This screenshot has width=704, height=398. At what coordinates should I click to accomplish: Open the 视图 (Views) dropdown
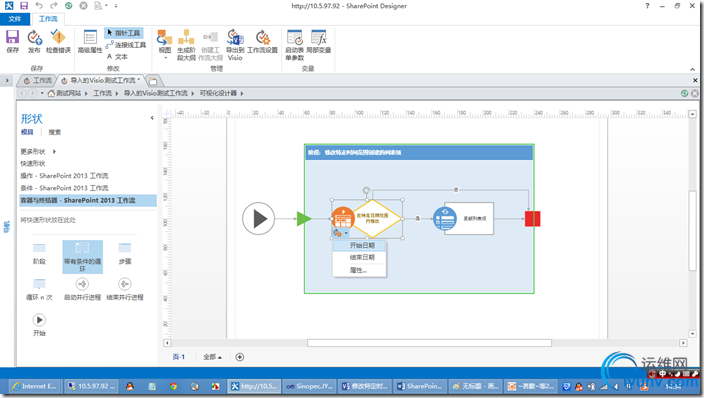(165, 44)
